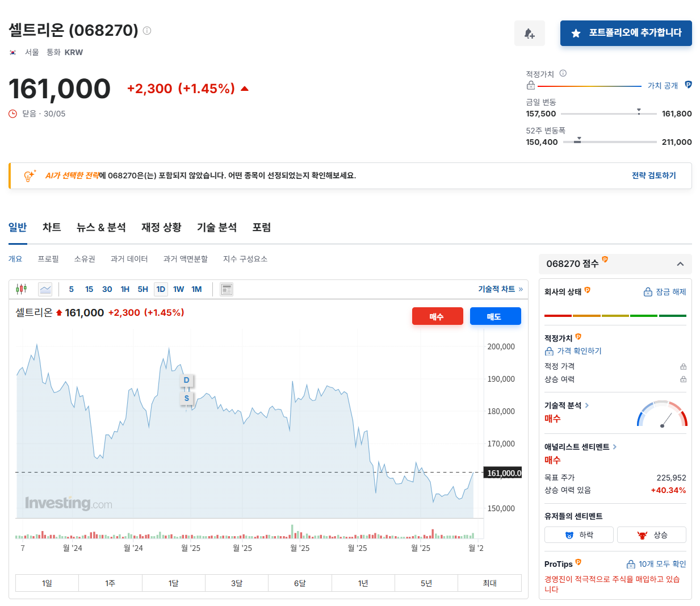Select the candlestick chart style icon
This screenshot has width=700, height=606.
coord(22,289)
